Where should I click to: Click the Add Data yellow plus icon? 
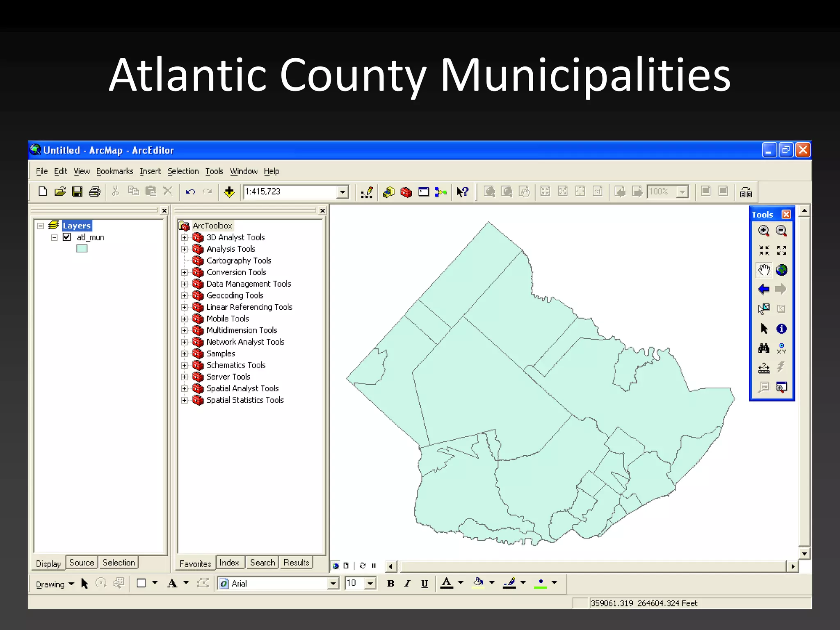(x=229, y=192)
